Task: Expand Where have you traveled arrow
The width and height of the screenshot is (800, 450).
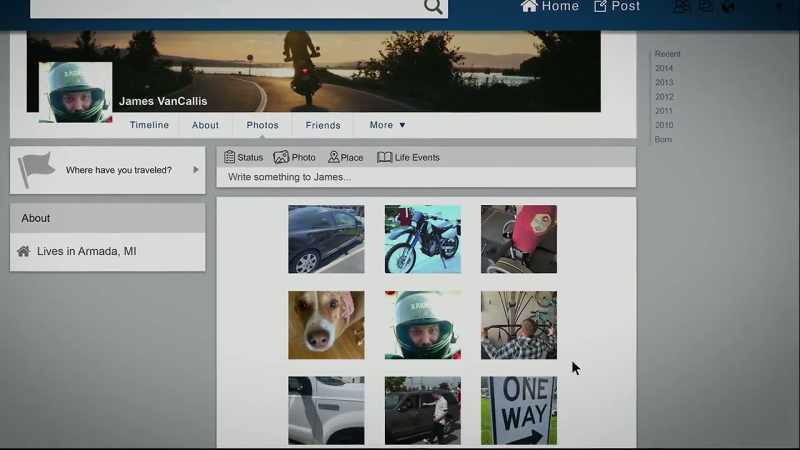Action: click(195, 170)
